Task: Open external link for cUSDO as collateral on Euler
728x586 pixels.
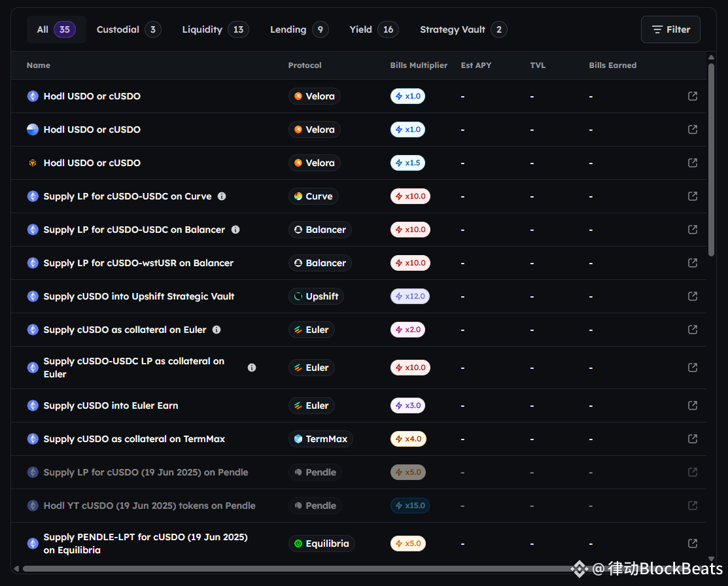Action: click(x=692, y=330)
